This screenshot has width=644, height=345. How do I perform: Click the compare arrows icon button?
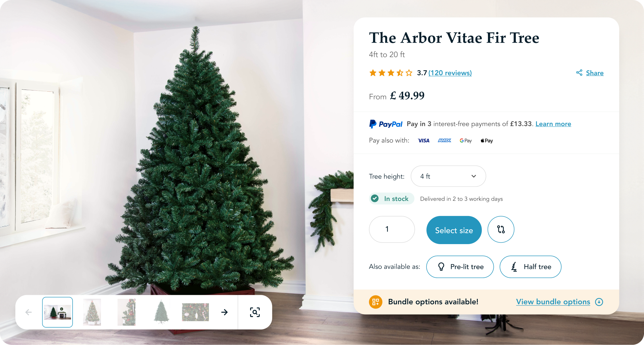coord(501,229)
